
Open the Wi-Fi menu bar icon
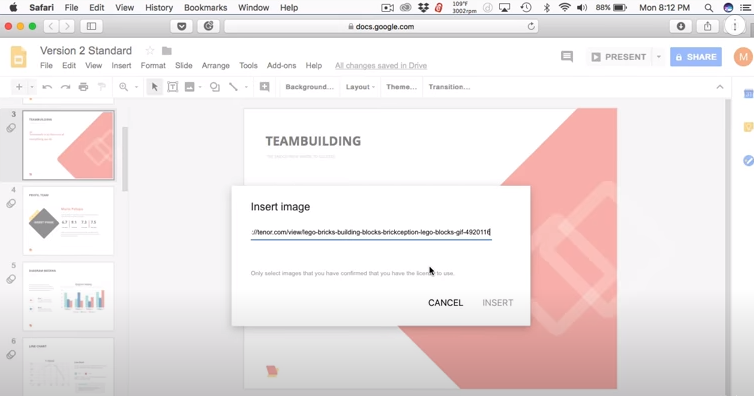click(565, 8)
